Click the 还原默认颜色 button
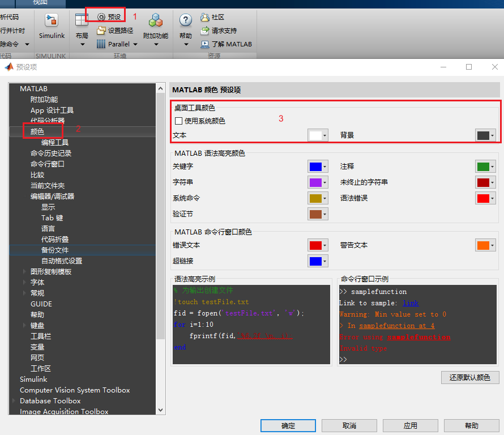 [470, 377]
